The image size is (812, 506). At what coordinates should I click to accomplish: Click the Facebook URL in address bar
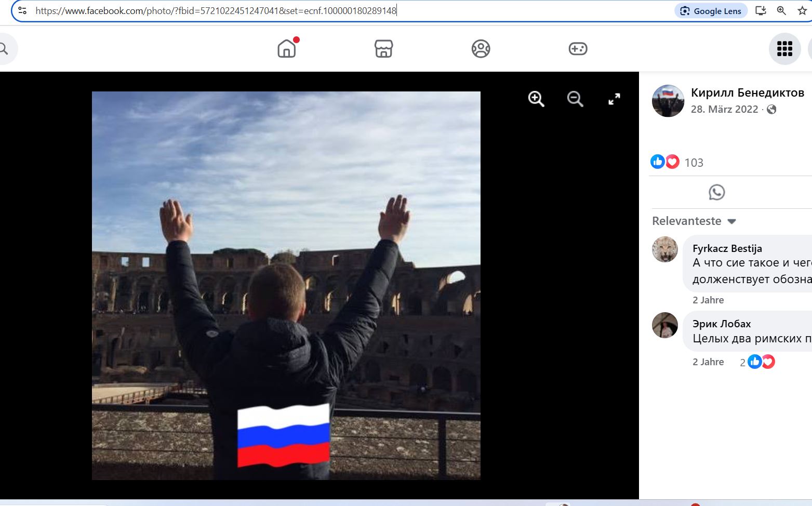[216, 10]
